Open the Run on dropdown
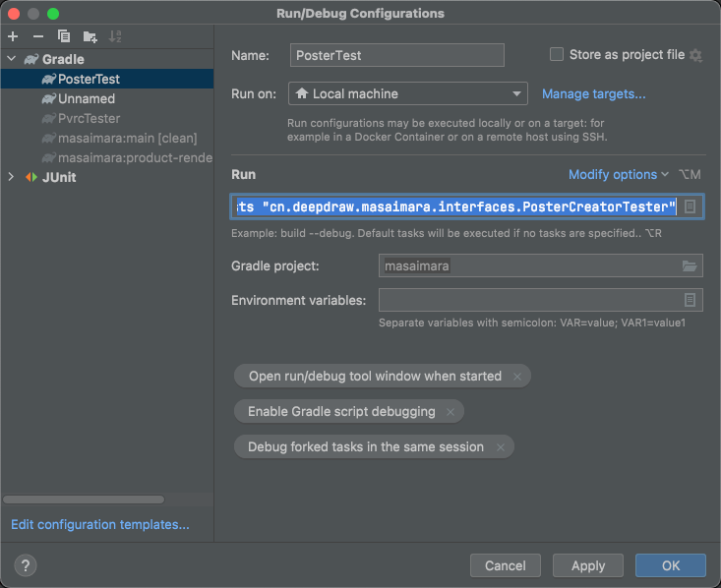The image size is (721, 588). pos(408,93)
